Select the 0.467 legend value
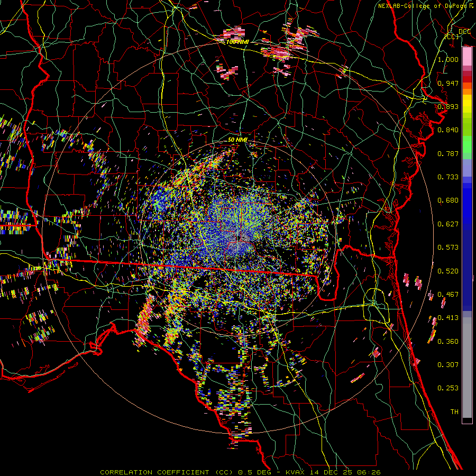Viewport: 476px width, 476px height. point(448,295)
